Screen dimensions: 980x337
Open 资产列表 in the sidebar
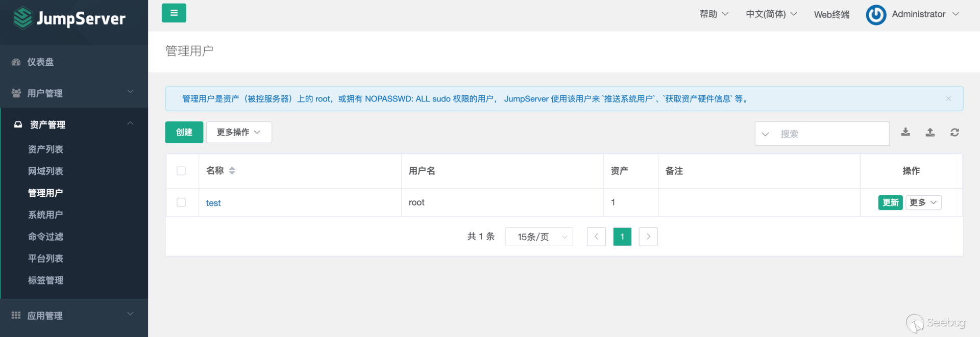point(45,149)
